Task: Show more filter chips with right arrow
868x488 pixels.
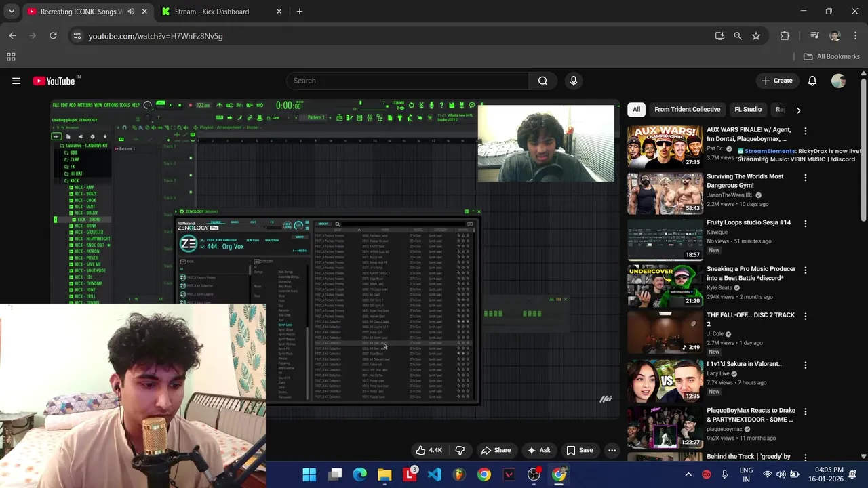Action: click(798, 110)
